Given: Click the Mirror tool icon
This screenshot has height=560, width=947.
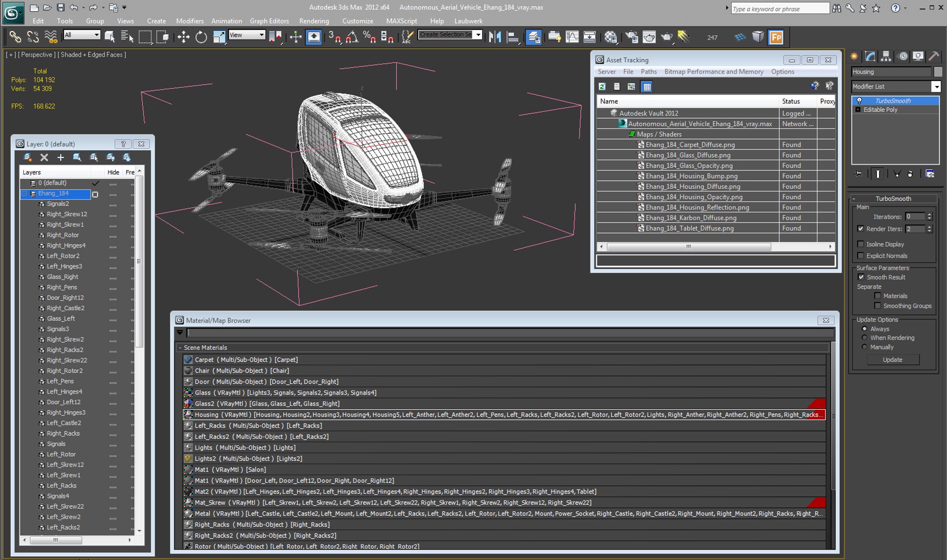Looking at the screenshot, I should pyautogui.click(x=495, y=37).
